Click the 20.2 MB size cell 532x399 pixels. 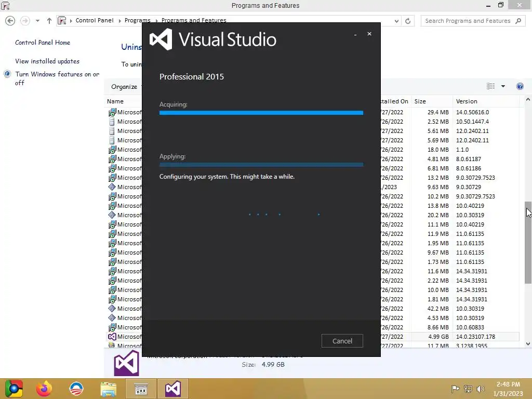point(438,215)
